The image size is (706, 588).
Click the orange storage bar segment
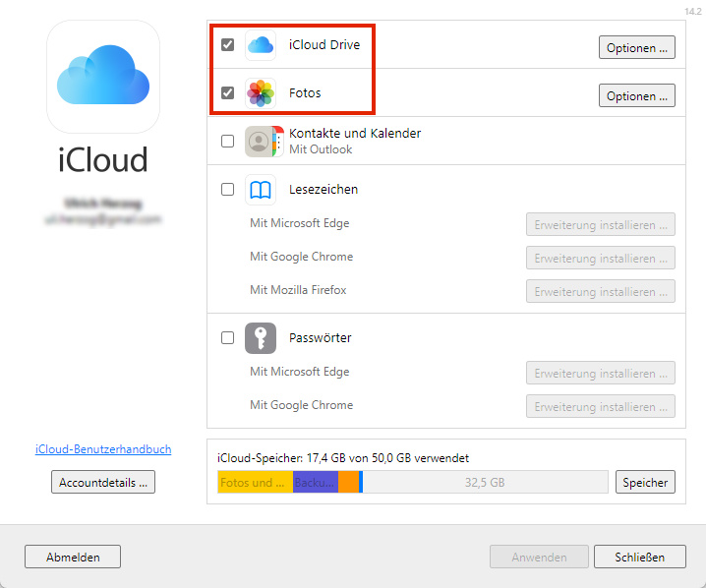click(348, 482)
